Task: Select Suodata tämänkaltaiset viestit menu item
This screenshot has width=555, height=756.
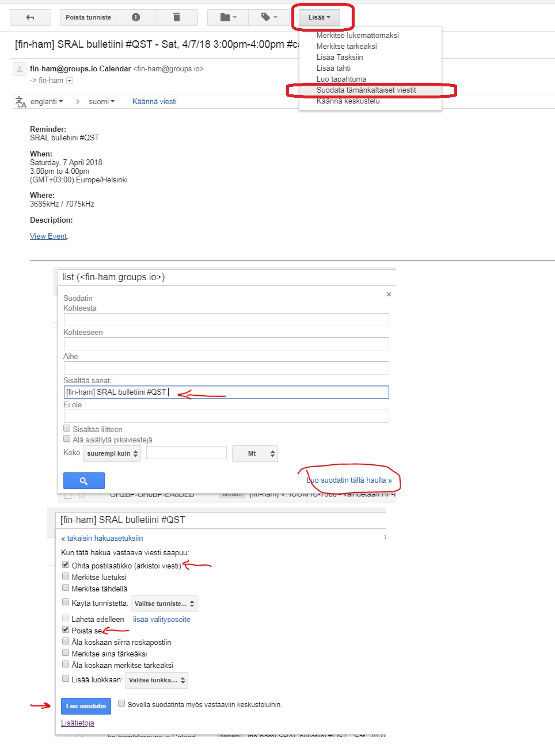Action: coord(366,90)
